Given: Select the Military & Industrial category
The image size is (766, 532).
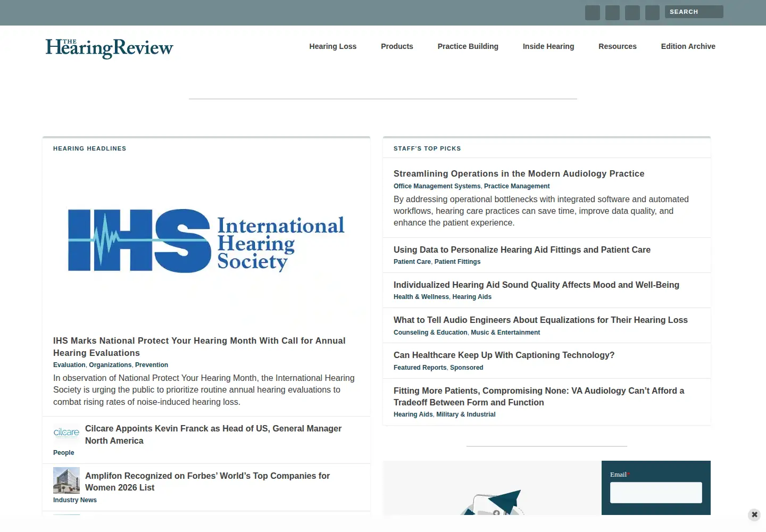Looking at the screenshot, I should [466, 414].
